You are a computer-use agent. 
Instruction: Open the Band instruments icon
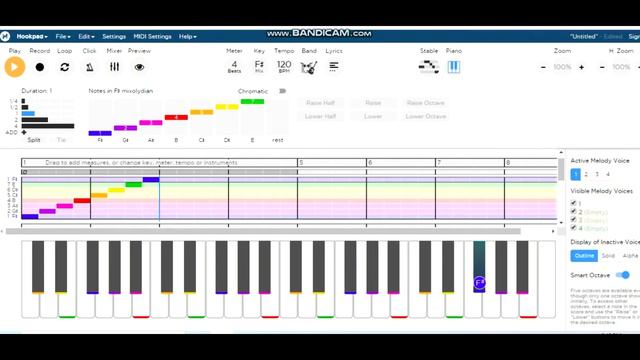click(x=309, y=67)
